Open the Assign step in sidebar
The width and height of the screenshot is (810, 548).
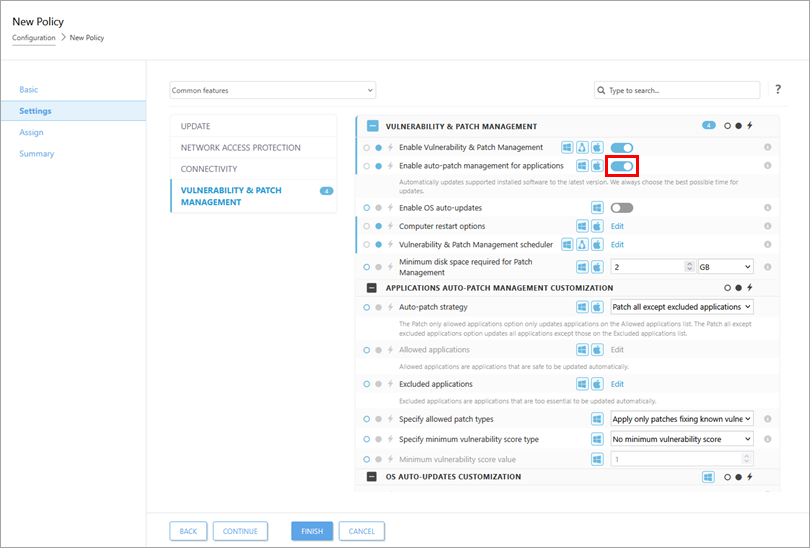click(31, 132)
